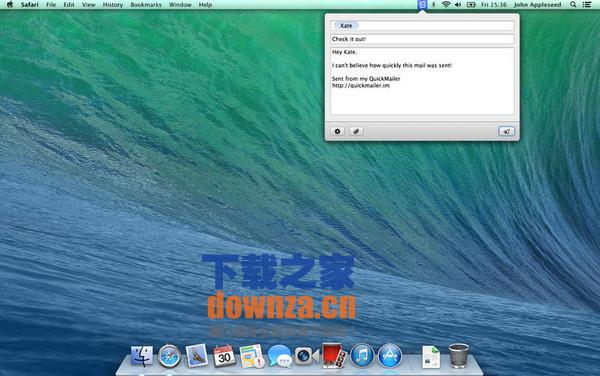
Task: Click the clock showing Fri 15:36
Action: (494, 5)
